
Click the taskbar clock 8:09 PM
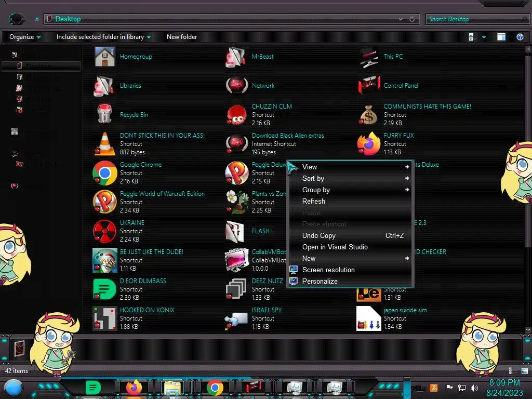[x=504, y=383]
